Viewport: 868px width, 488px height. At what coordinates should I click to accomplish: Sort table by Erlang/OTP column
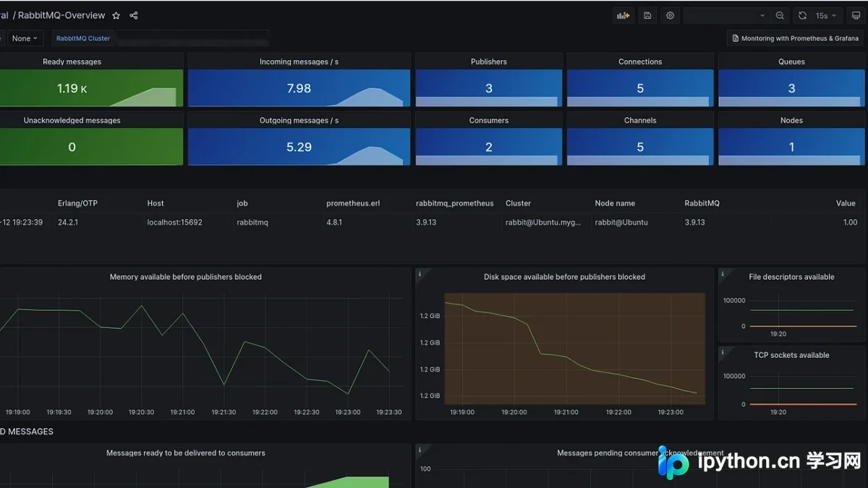(77, 203)
